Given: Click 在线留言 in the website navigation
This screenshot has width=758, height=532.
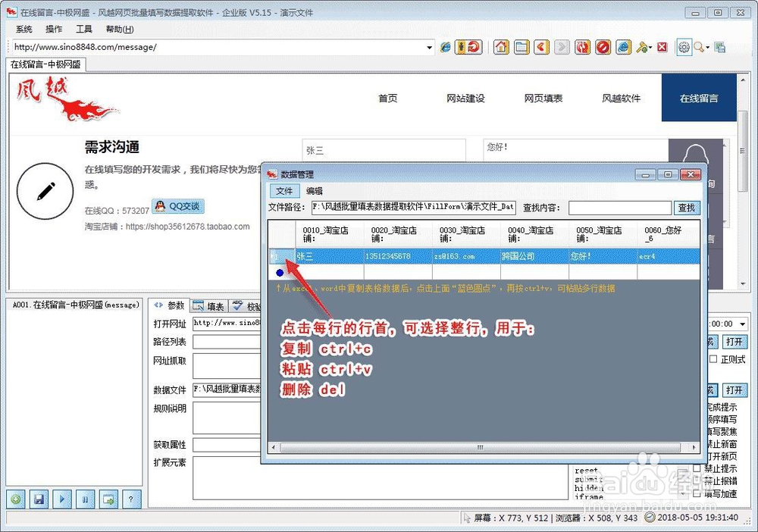Looking at the screenshot, I should (699, 98).
